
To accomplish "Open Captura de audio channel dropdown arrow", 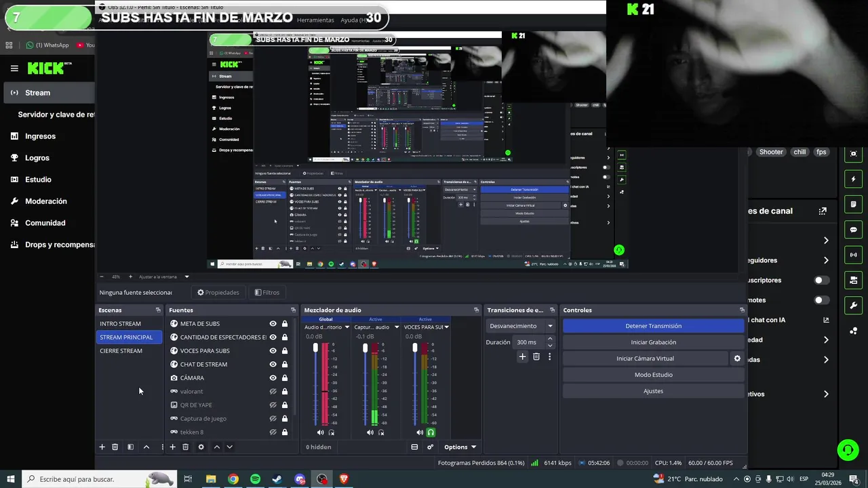I will (396, 327).
